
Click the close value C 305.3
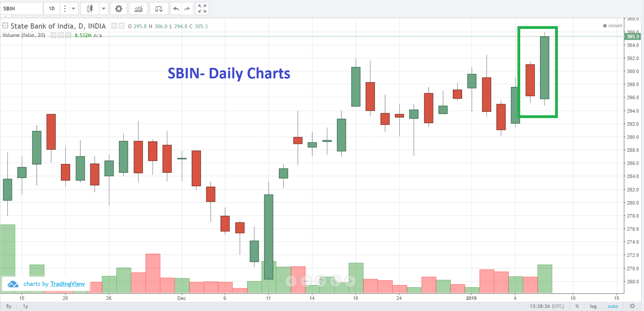click(198, 26)
